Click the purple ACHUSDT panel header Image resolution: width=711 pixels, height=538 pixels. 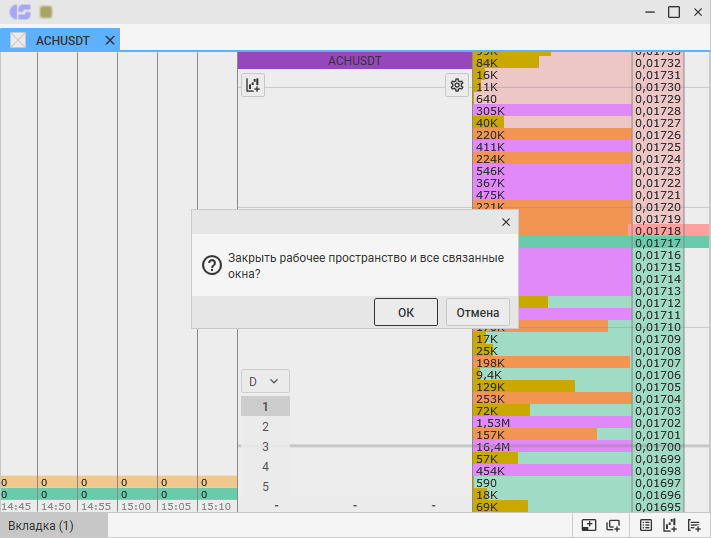(355, 61)
